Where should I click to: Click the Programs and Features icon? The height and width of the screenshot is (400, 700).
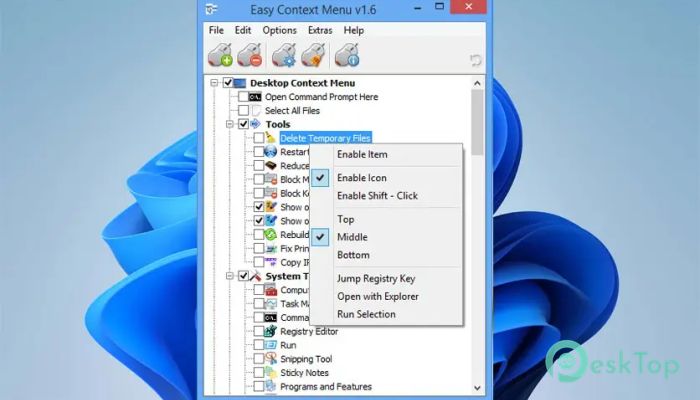pos(271,386)
